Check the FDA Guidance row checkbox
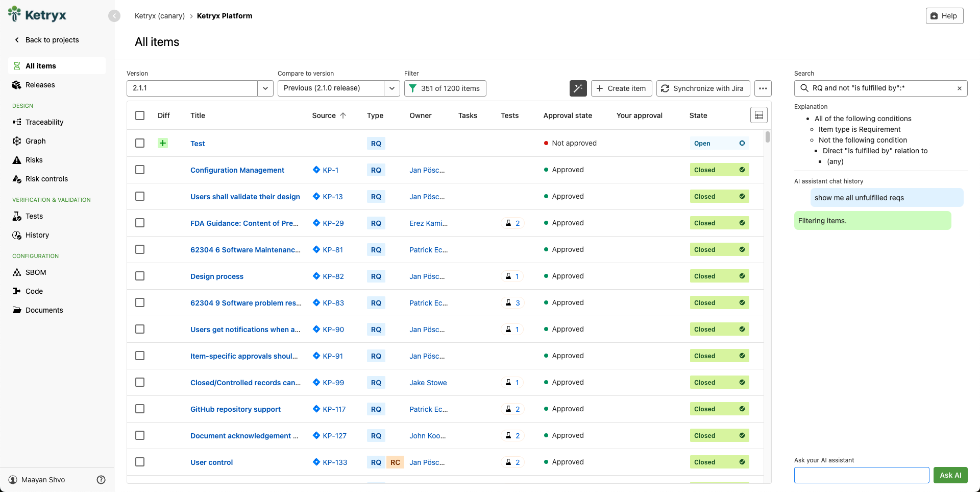Image resolution: width=980 pixels, height=492 pixels. pyautogui.click(x=140, y=223)
